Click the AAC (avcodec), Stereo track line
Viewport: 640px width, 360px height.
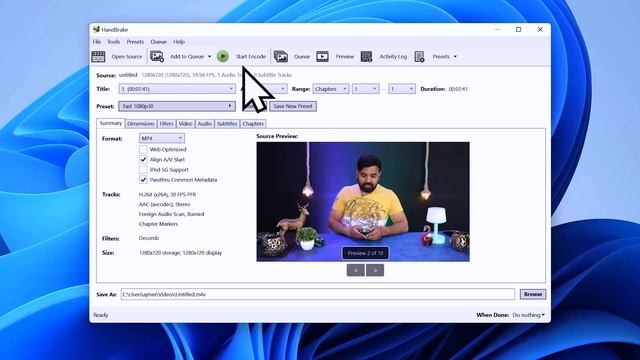[x=164, y=204]
